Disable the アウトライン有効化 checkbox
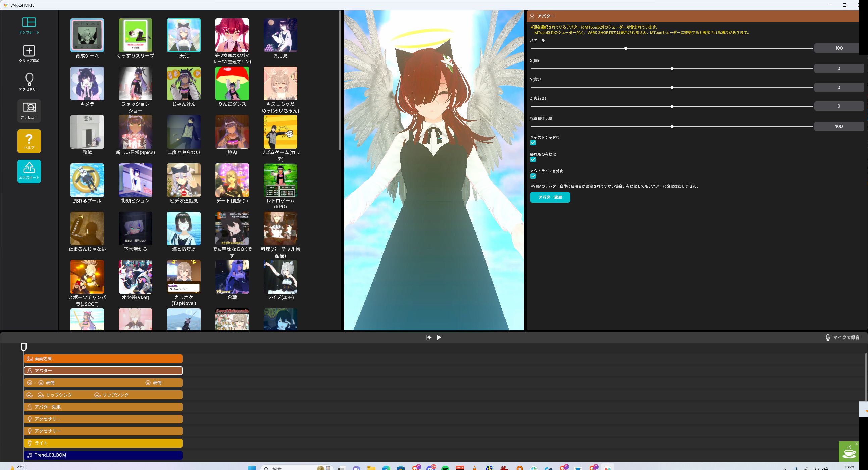Screen dimensions: 868x470 pos(533,176)
